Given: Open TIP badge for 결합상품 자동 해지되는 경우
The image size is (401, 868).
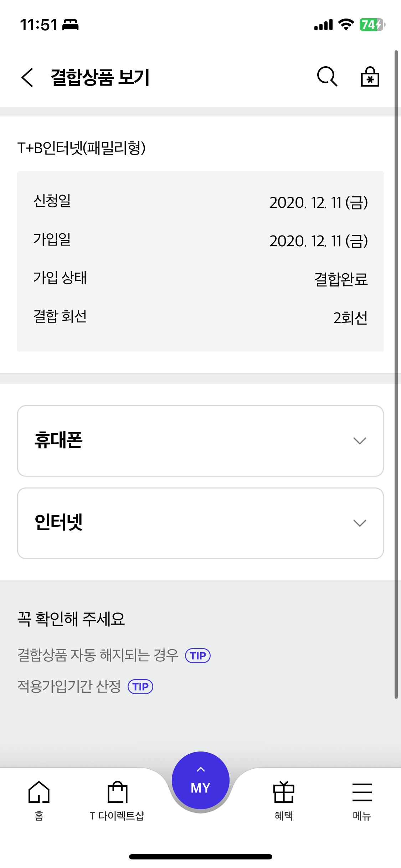Looking at the screenshot, I should point(198,656).
